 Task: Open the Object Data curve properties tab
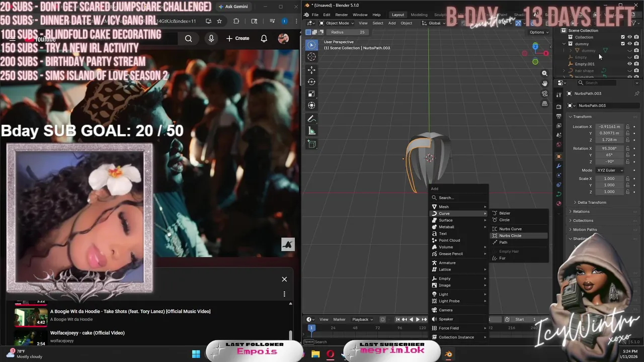558,194
